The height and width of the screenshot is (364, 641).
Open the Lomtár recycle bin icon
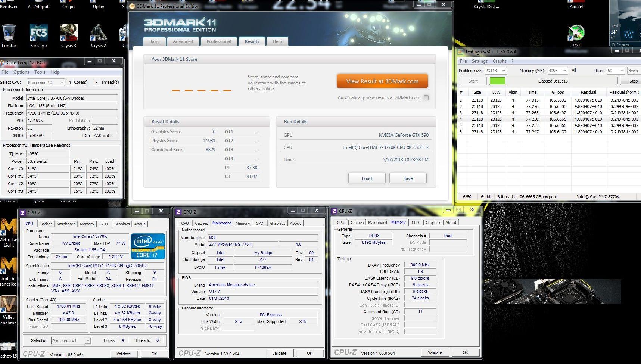[x=9, y=35]
